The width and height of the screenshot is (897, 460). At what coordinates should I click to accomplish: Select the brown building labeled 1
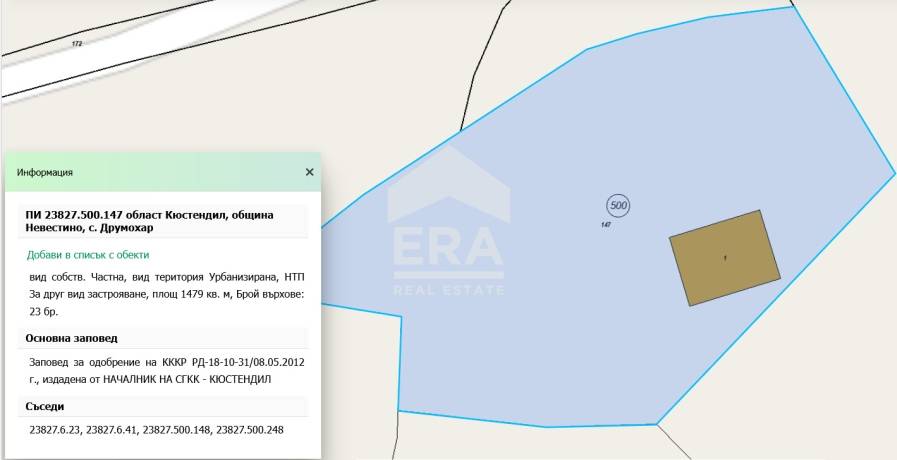coord(725,258)
